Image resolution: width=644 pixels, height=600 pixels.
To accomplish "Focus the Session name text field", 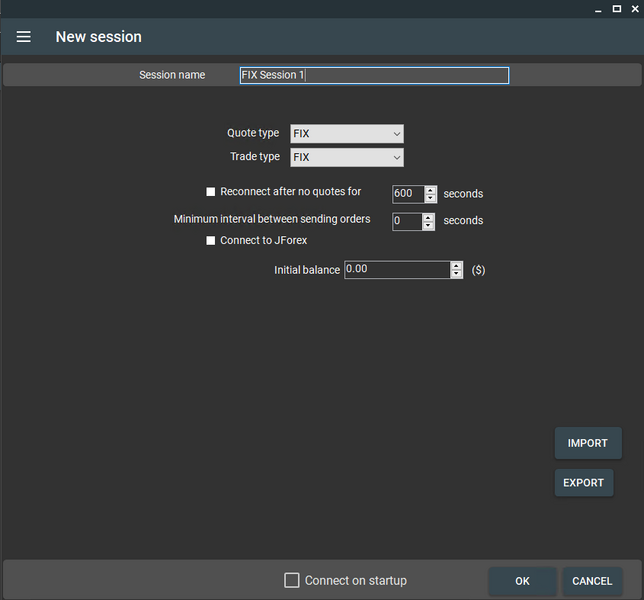I will coord(374,75).
